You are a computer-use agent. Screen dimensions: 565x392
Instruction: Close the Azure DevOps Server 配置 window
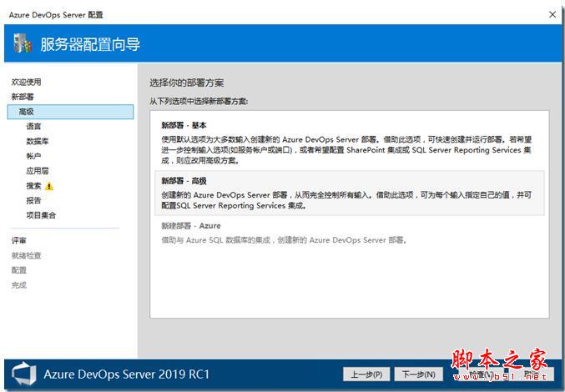coord(552,14)
